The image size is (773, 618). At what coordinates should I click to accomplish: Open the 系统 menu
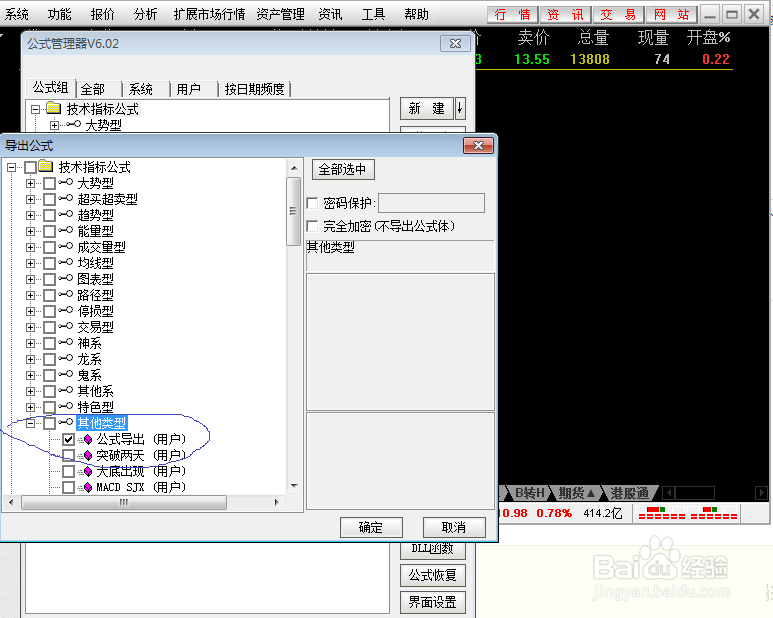(17, 14)
